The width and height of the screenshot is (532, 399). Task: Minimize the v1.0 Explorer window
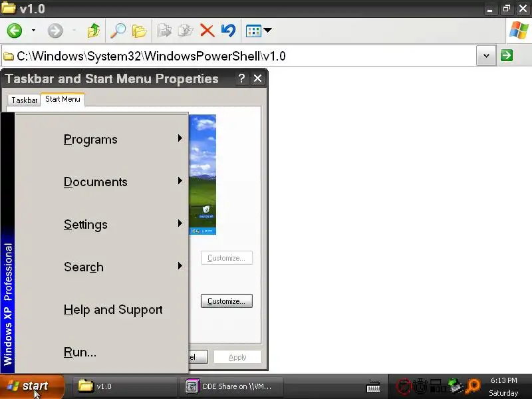(489, 9)
